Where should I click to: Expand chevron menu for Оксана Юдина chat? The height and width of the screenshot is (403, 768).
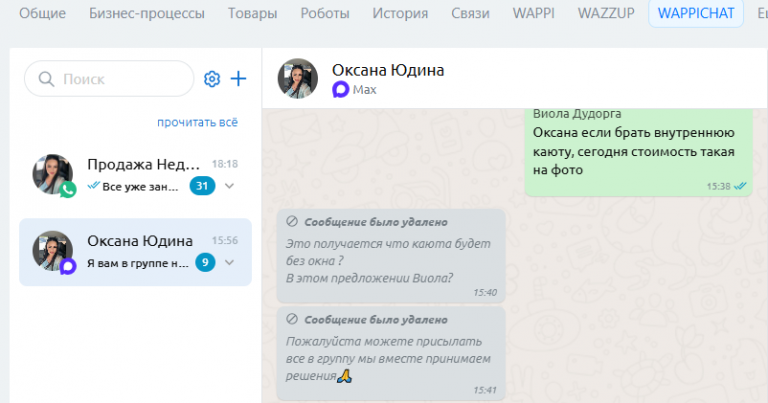click(229, 262)
